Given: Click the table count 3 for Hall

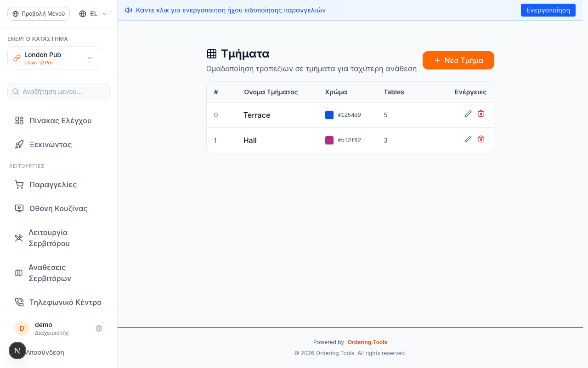Looking at the screenshot, I should [x=386, y=140].
